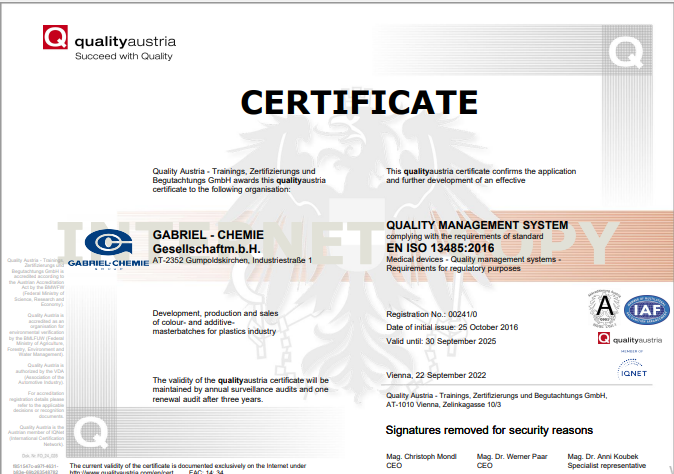Image resolution: width=674 pixels, height=474 pixels.
Task: Click the IQNET member logo
Action: 632,370
